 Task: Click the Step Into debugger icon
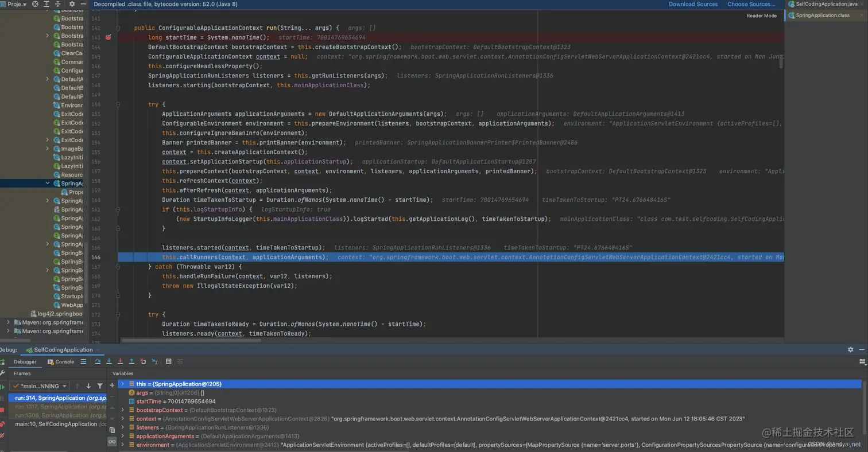[109, 361]
